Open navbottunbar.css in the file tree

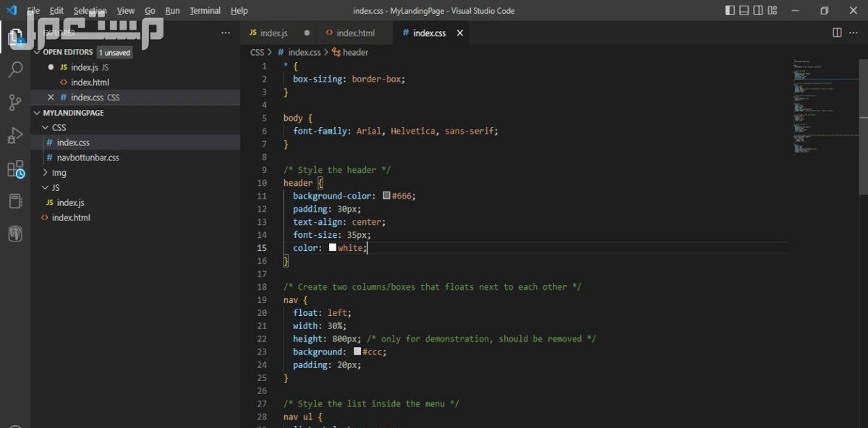[135, 158]
